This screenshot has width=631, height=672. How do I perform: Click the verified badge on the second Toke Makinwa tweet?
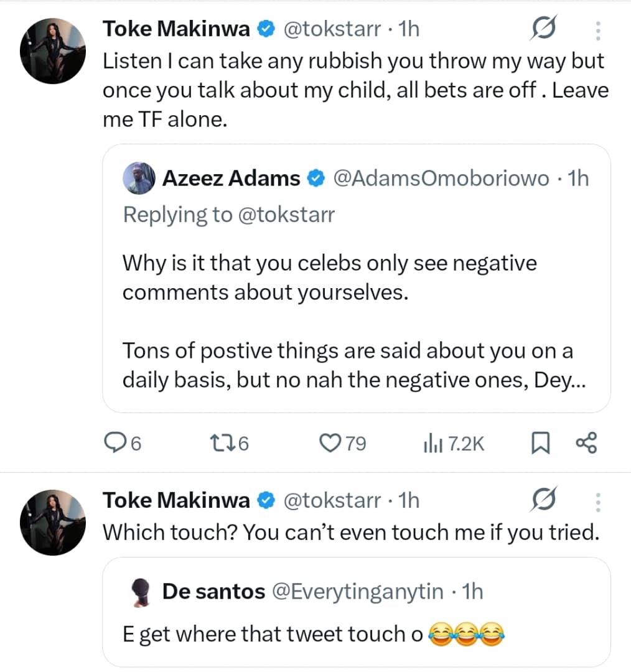tap(266, 499)
